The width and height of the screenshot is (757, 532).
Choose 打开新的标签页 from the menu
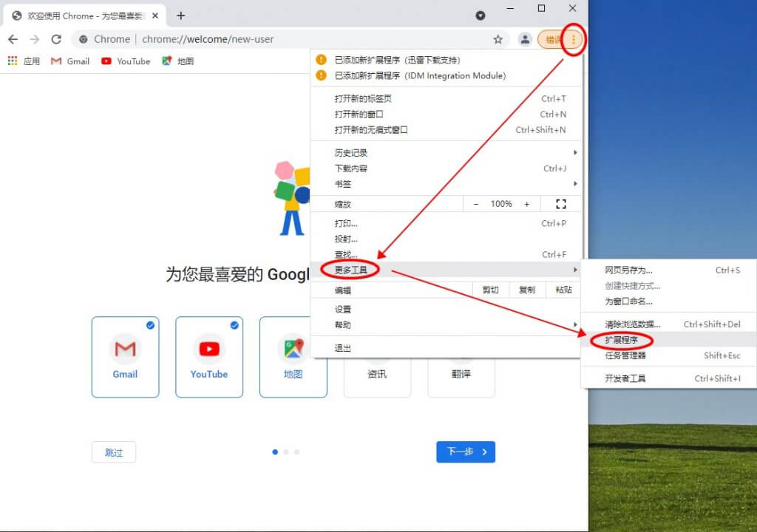point(445,98)
